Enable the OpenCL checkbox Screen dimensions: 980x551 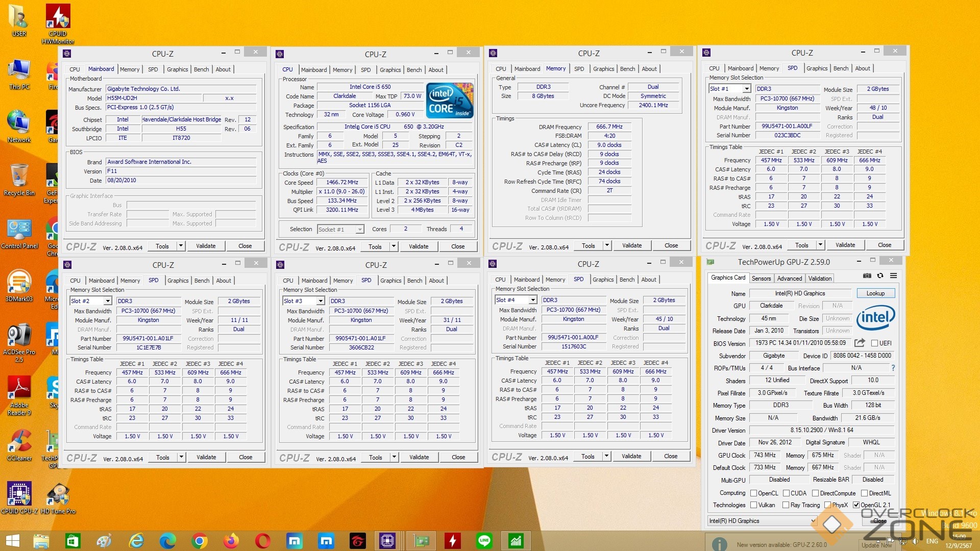(x=753, y=493)
